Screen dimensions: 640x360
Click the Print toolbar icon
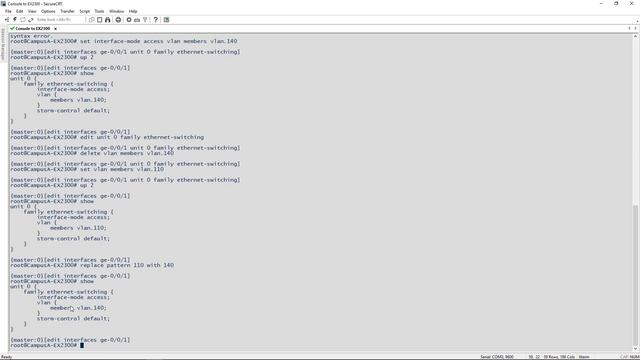coord(118,20)
